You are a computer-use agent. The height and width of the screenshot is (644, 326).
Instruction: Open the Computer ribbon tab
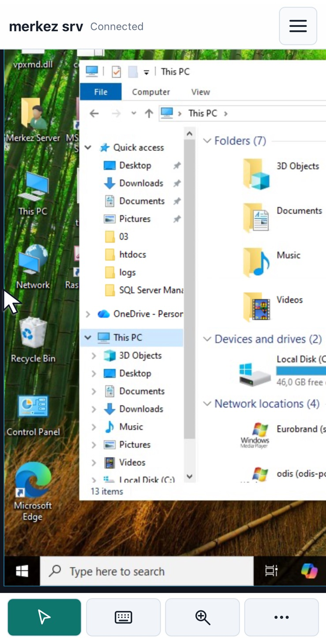151,92
